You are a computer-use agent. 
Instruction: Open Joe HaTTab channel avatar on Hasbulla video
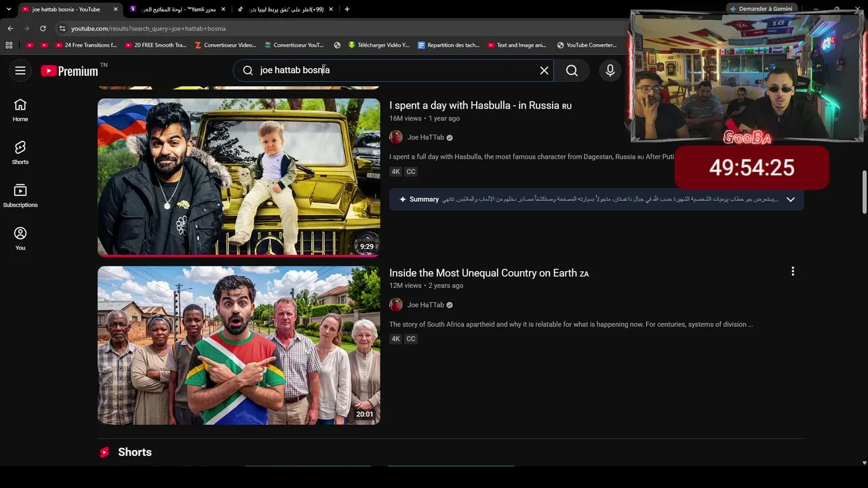396,138
